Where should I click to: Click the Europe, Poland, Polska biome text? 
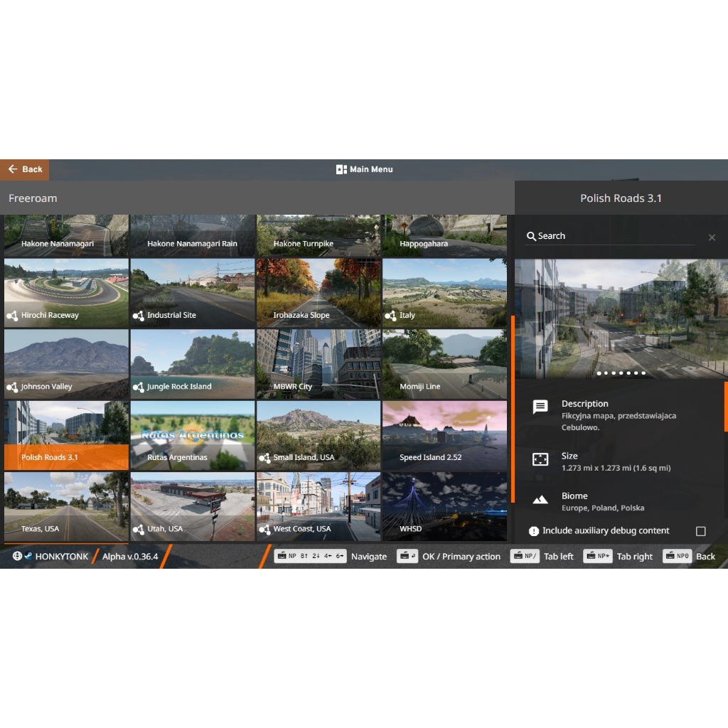[603, 508]
